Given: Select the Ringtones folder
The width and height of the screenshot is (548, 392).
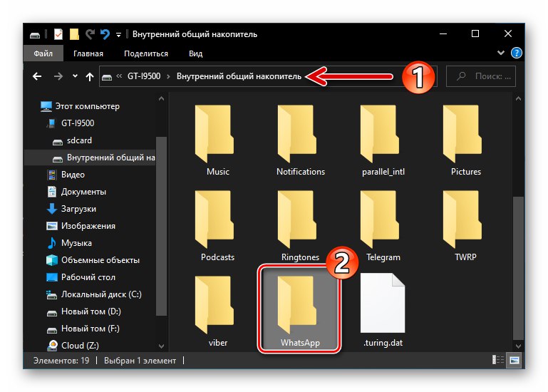Looking at the screenshot, I should (300, 226).
